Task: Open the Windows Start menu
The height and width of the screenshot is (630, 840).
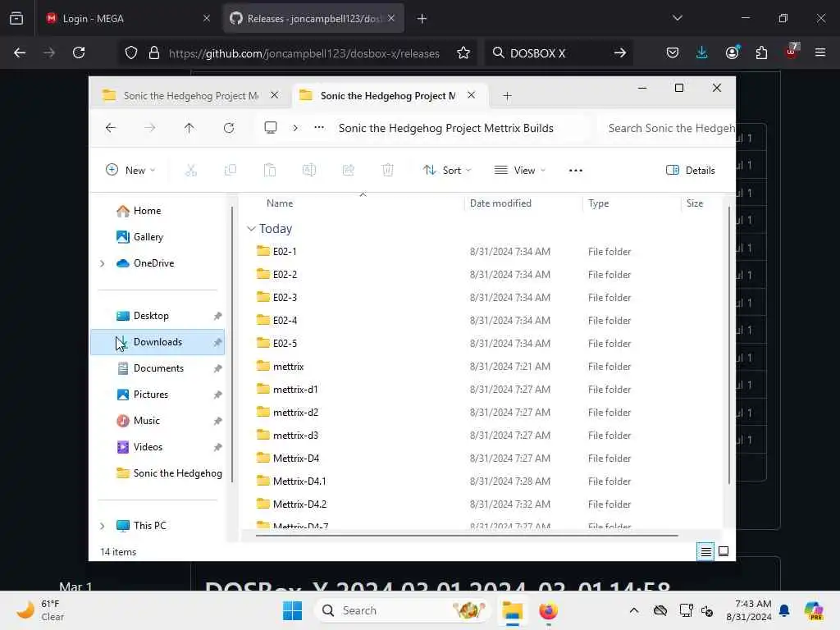Action: pos(293,610)
